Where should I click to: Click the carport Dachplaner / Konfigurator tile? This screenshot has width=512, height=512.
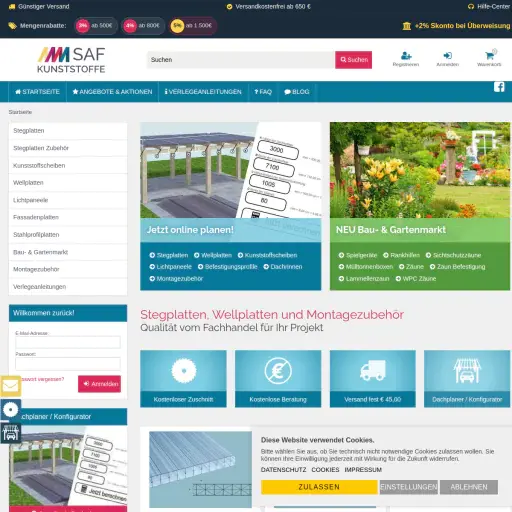[x=467, y=379]
